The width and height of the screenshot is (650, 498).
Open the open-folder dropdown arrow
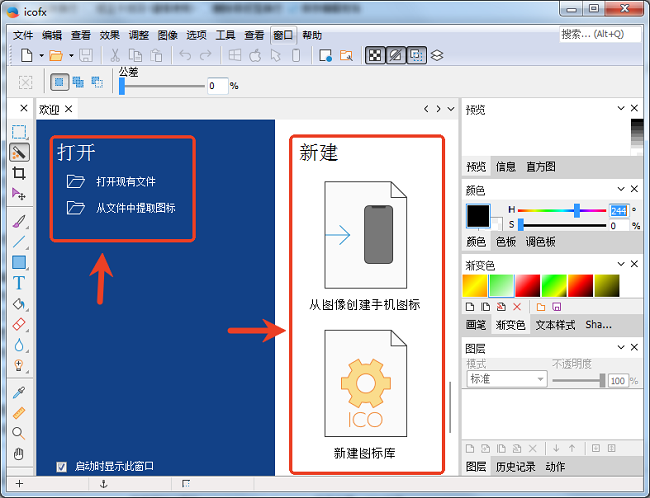point(71,55)
